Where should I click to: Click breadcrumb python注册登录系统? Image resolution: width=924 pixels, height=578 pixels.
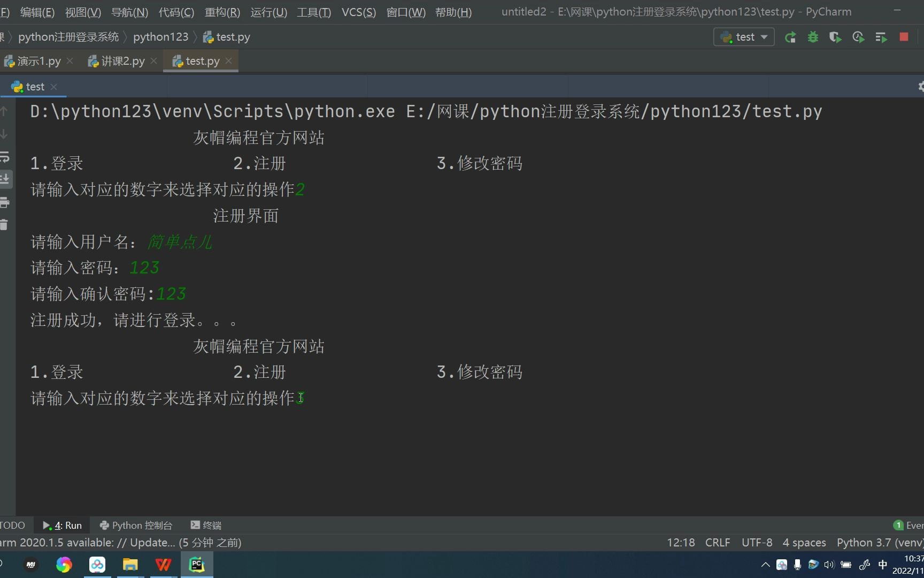coord(68,37)
